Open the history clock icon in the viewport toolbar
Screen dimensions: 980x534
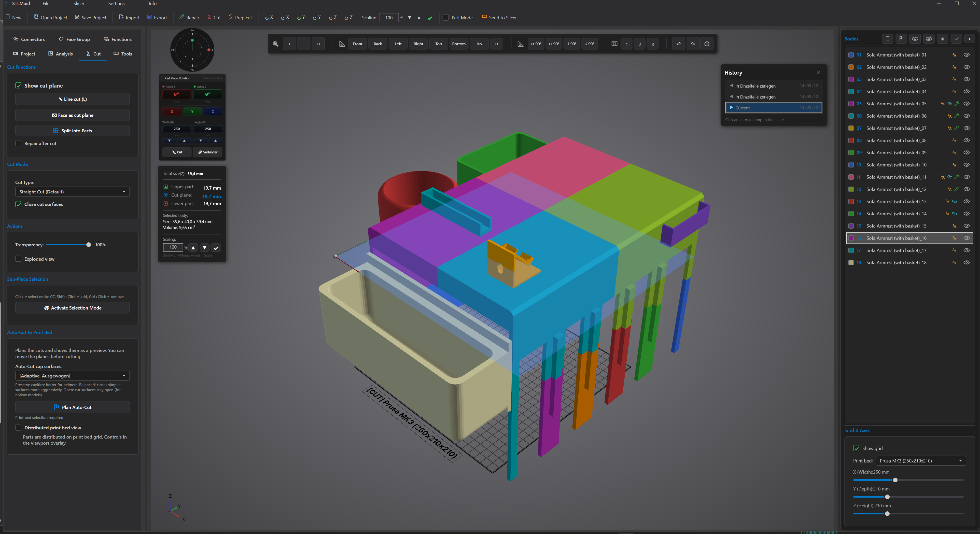(x=707, y=44)
